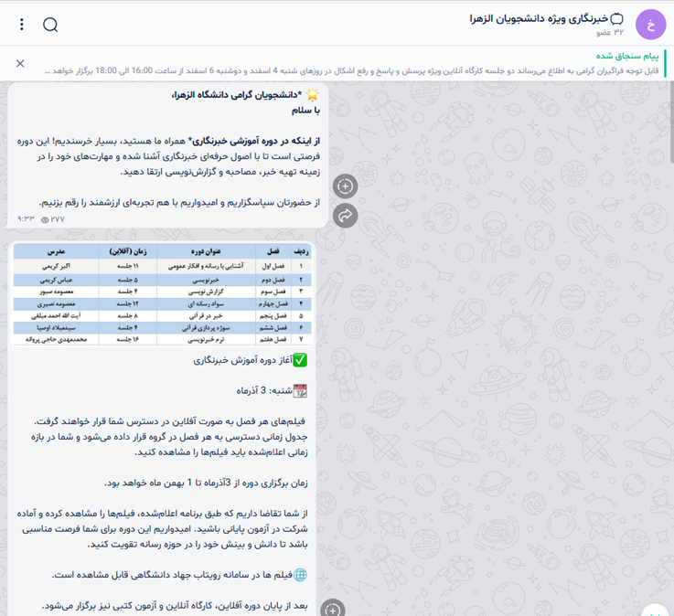Click the purple channel avatar with letter خ
The image size is (674, 616).
[x=650, y=25]
